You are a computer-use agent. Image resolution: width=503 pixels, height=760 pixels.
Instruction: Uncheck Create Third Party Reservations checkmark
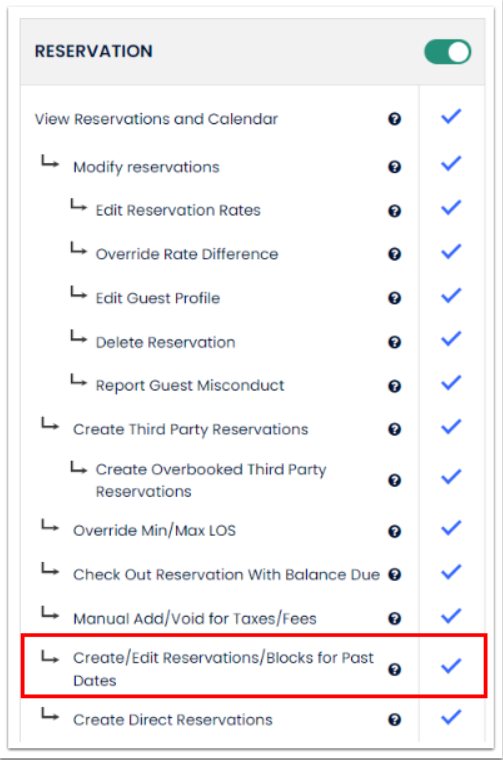tap(451, 427)
